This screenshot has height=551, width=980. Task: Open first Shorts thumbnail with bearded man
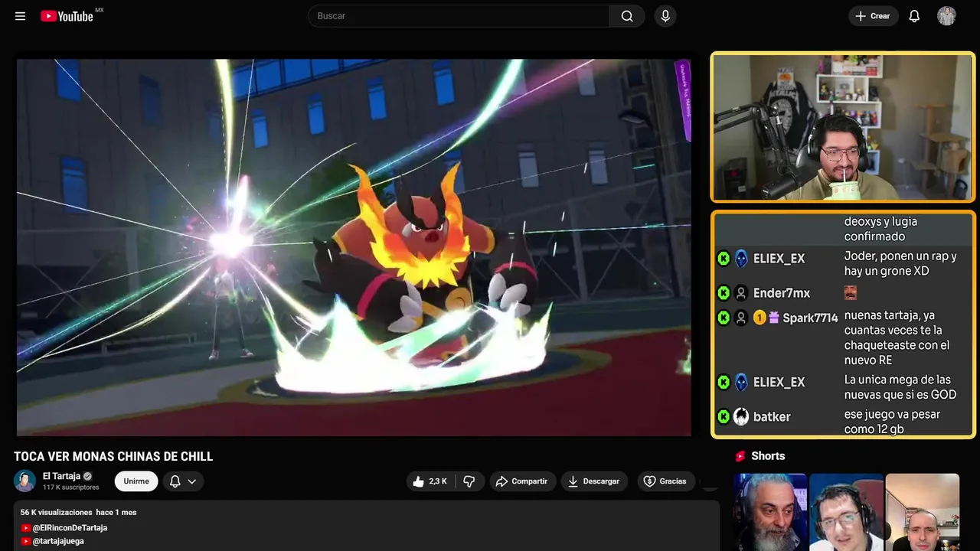(770, 512)
